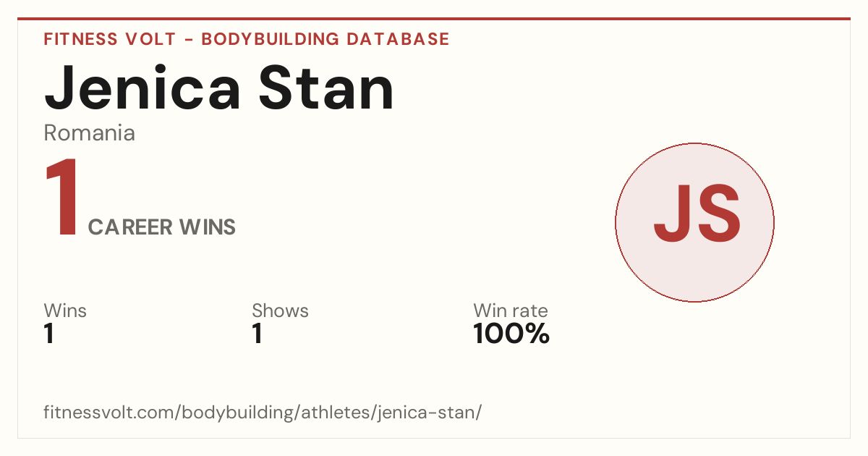Screen dimensions: 868x456
Task: Open the fitnessvolt.com athlete URL
Action: 263,413
